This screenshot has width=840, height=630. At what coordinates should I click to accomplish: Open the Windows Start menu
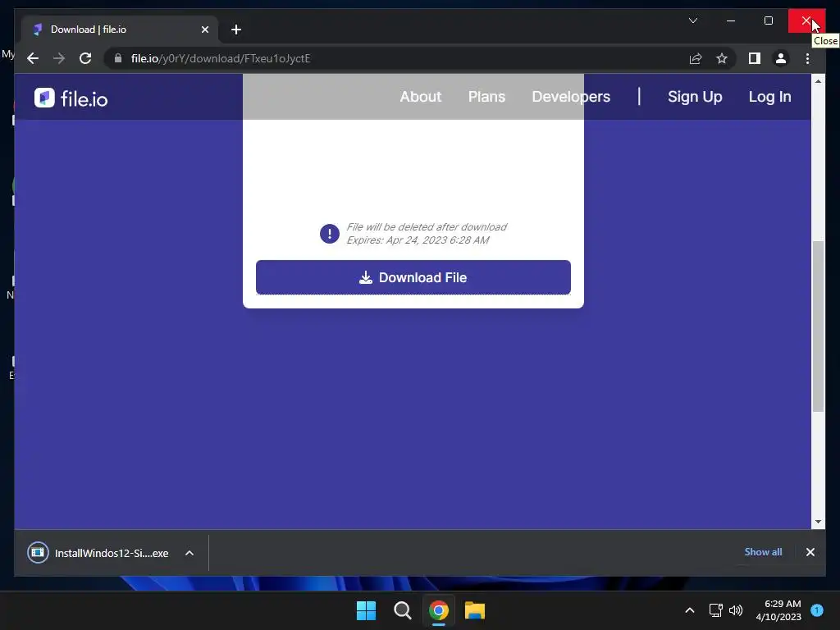click(367, 610)
